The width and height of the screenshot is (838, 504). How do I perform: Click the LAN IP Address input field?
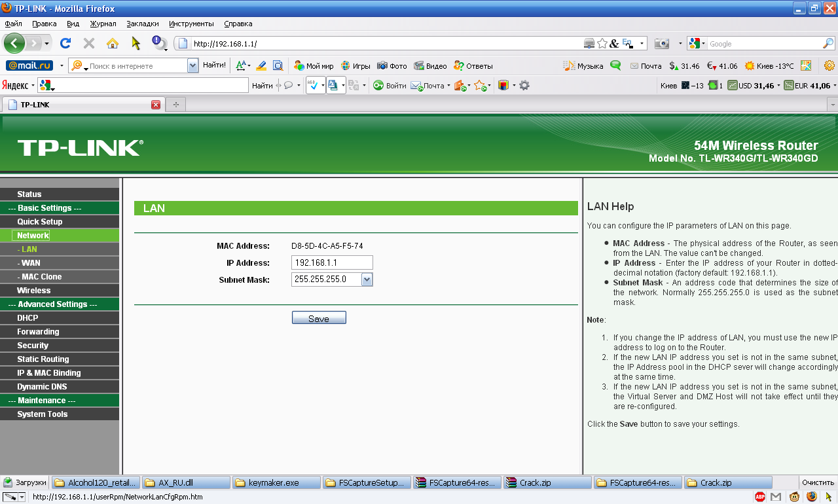coord(332,262)
